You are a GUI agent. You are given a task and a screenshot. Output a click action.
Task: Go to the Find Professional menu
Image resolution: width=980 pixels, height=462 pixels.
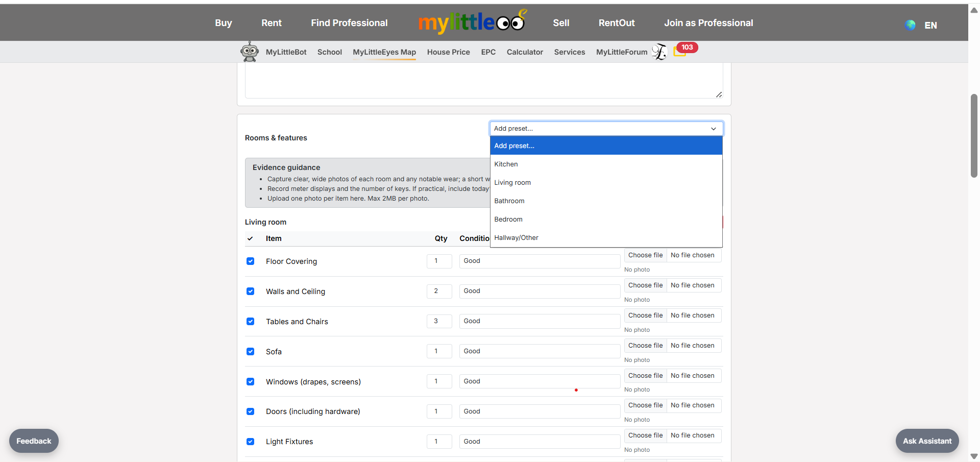click(349, 23)
